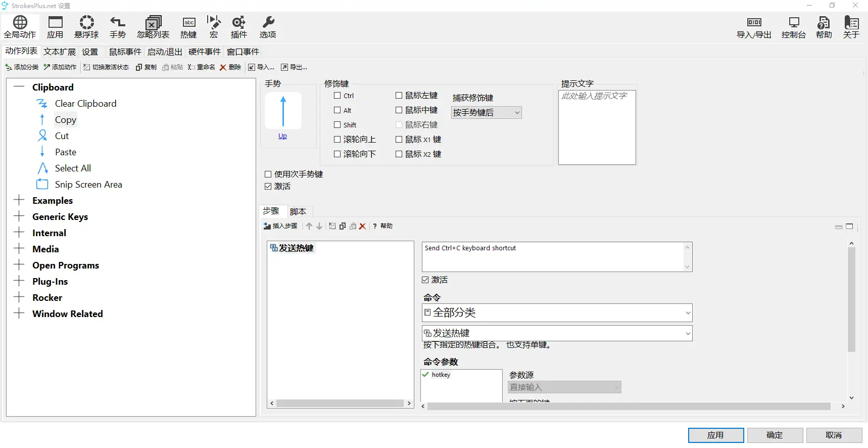Open the 热键 hotkeys section
This screenshot has height=448, width=868.
188,27
